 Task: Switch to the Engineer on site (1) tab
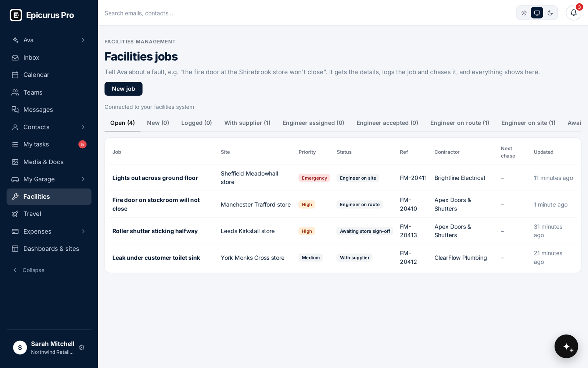click(x=528, y=123)
